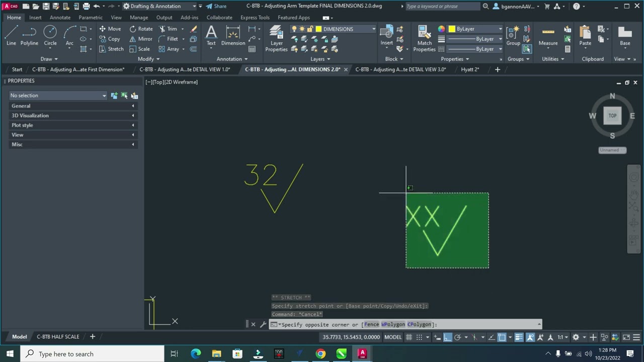Click Match Properties
This screenshot has width=644, height=362.
click(424, 39)
